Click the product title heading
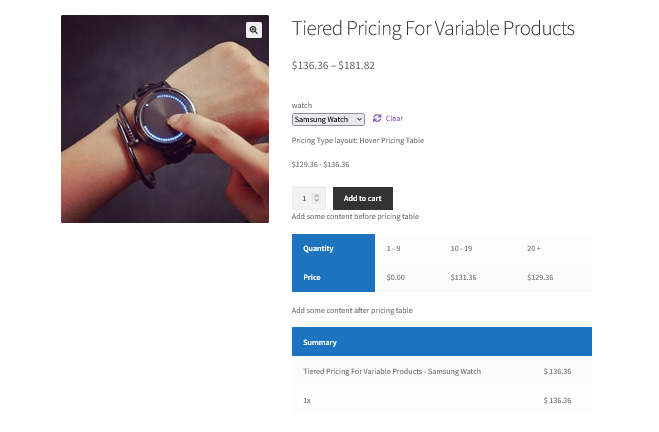The width and height of the screenshot is (659, 432). tap(433, 29)
